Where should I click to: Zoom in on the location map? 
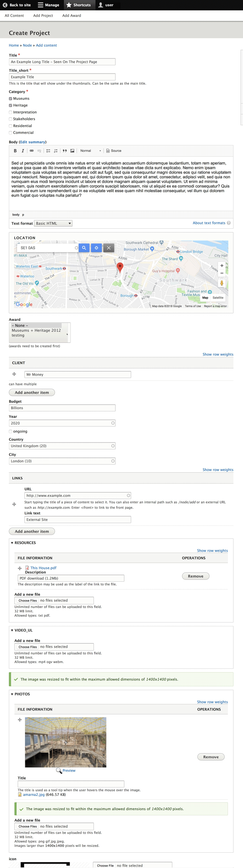click(x=222, y=266)
